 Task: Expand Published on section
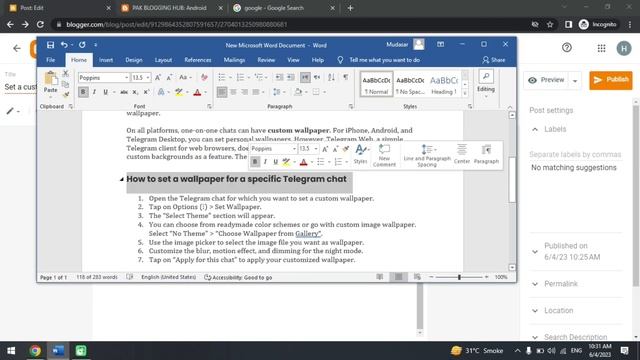(x=535, y=252)
